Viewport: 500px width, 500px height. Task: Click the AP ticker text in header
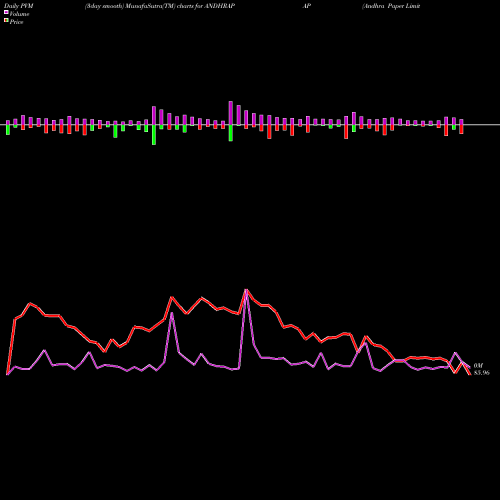pyautogui.click(x=307, y=6)
